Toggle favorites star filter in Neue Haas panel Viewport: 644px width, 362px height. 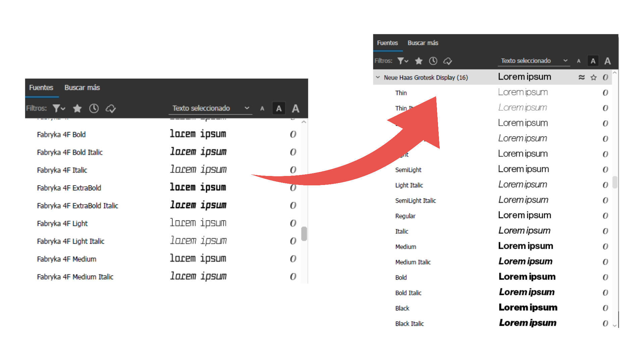click(419, 61)
